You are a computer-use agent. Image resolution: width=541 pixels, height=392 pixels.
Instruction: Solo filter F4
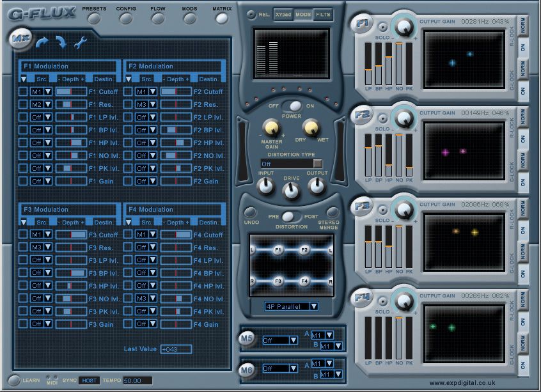click(382, 302)
